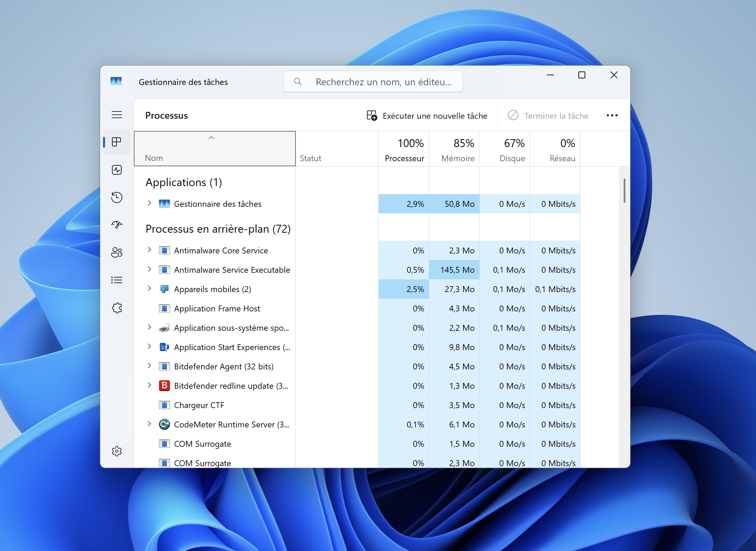This screenshot has width=756, height=551.
Task: Click the 9,8 Mo memory cell
Action: pyautogui.click(x=454, y=347)
